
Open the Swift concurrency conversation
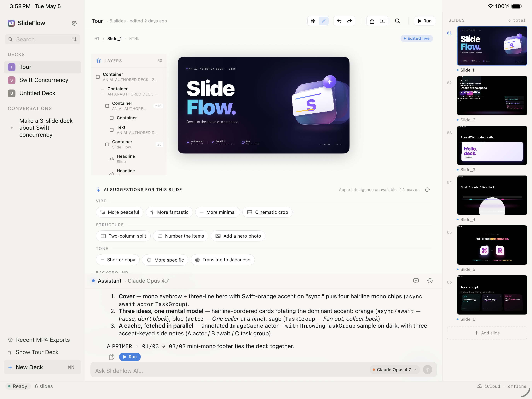coord(43,128)
